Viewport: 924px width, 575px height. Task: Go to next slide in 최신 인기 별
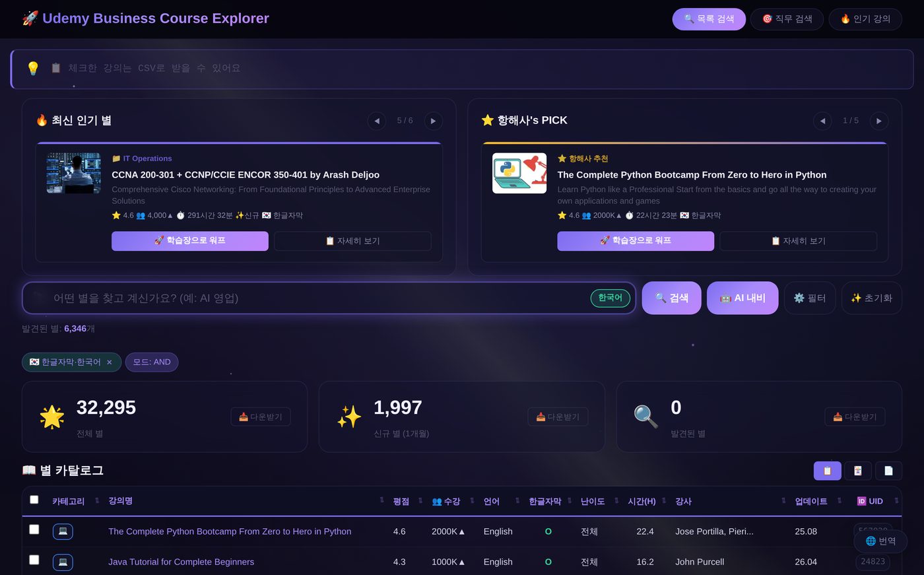tap(433, 121)
